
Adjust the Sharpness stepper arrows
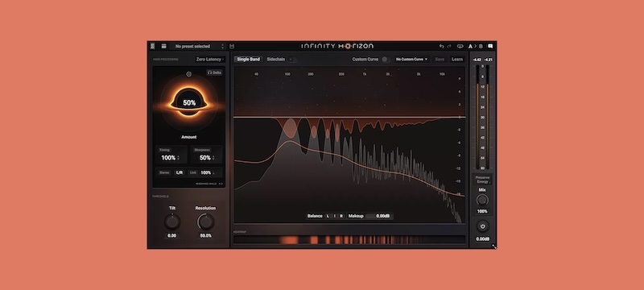[213, 158]
